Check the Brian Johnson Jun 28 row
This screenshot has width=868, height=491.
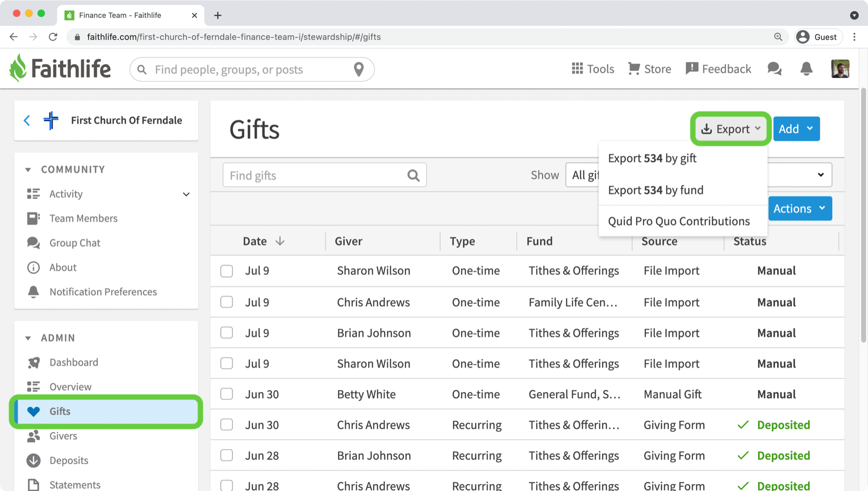[x=227, y=455]
